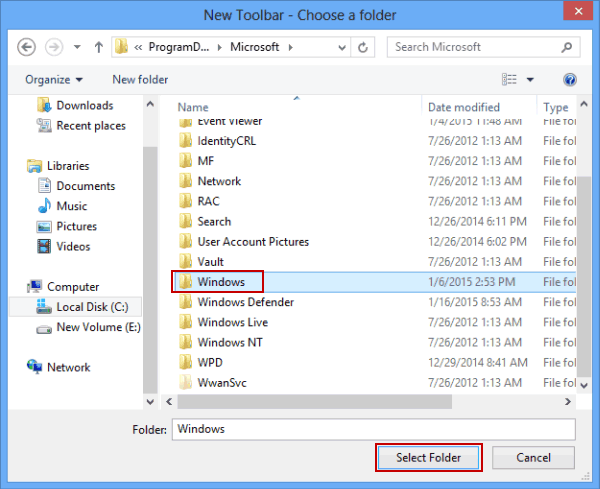Viewport: 600px width, 489px height.
Task: Select Network in the navigation pane
Action: point(59,367)
